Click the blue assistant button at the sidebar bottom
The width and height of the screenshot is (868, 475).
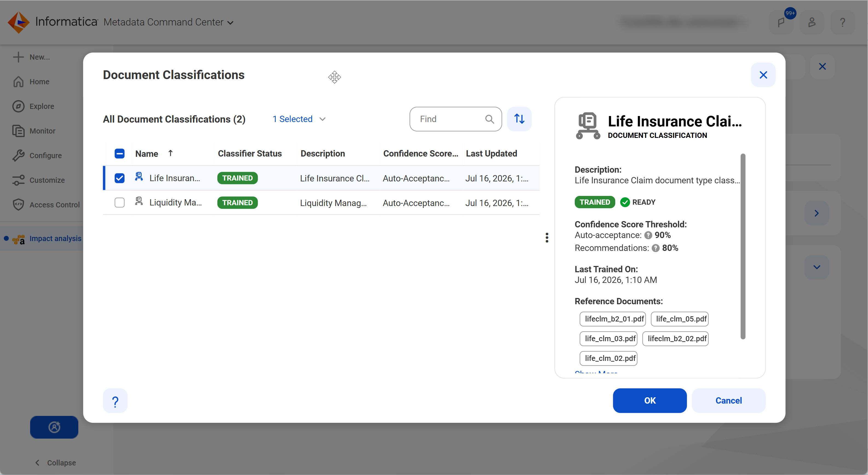click(x=54, y=427)
